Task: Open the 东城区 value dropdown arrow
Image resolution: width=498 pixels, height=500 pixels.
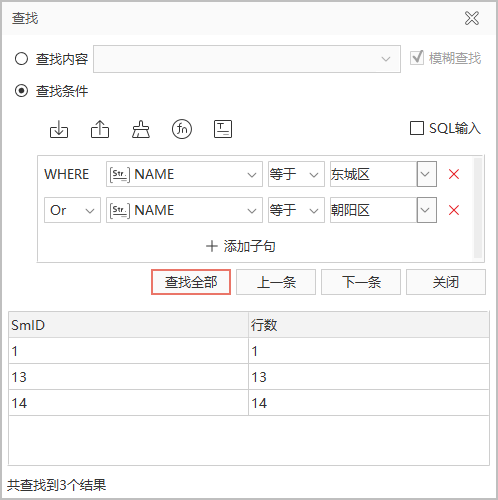Action: tap(427, 174)
